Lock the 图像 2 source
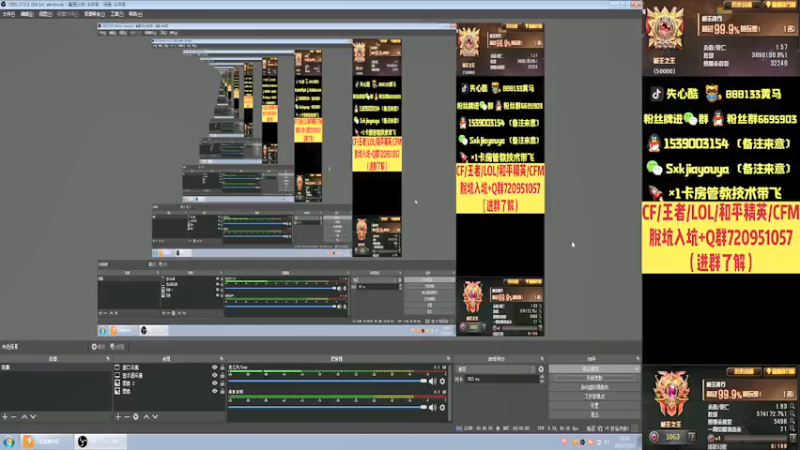800x450 pixels. (x=222, y=383)
